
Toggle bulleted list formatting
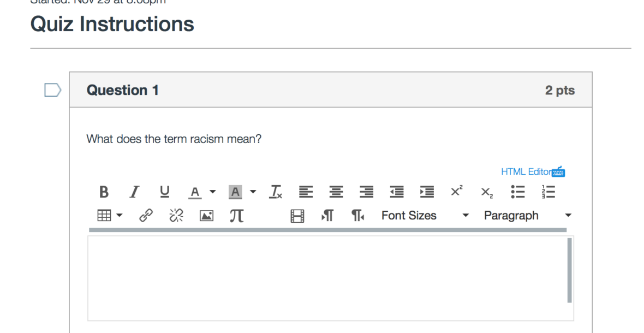click(x=517, y=192)
